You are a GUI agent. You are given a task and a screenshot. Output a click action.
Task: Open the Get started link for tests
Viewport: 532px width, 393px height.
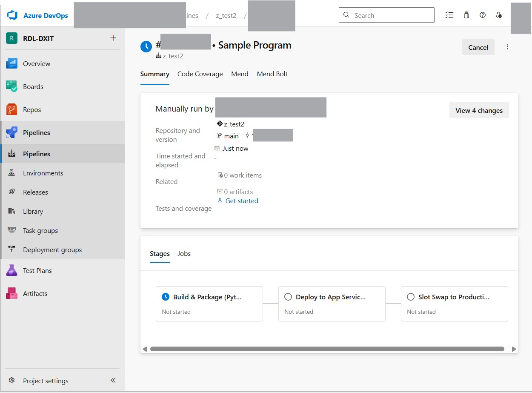242,201
